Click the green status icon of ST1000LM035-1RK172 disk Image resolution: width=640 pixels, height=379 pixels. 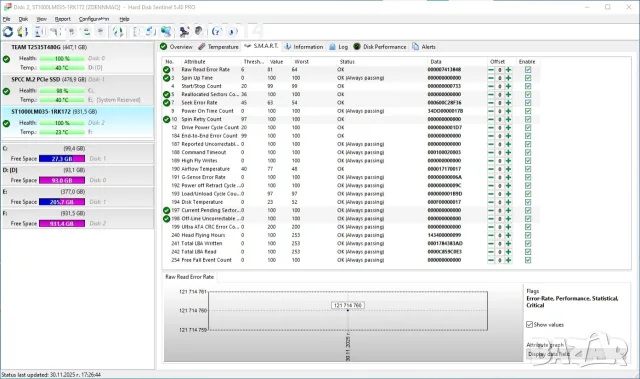point(6,123)
